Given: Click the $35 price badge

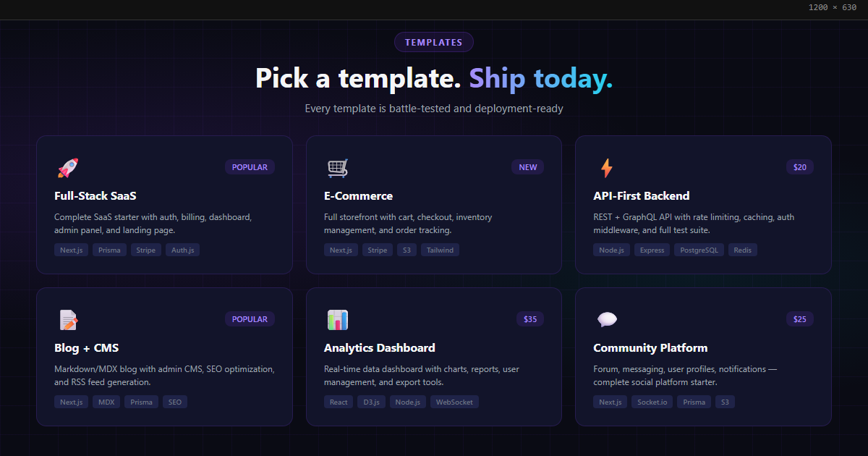Looking at the screenshot, I should coord(530,319).
